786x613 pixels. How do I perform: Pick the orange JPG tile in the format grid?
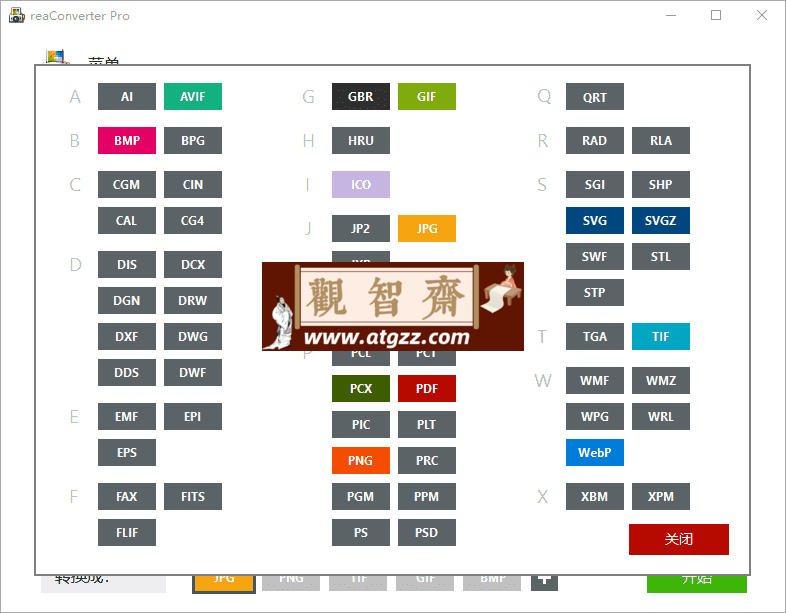point(427,229)
